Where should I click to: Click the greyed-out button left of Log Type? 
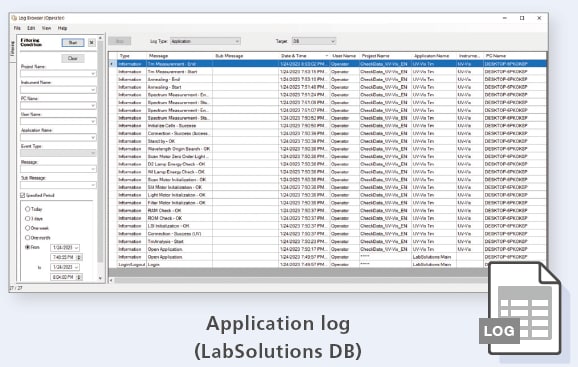120,41
